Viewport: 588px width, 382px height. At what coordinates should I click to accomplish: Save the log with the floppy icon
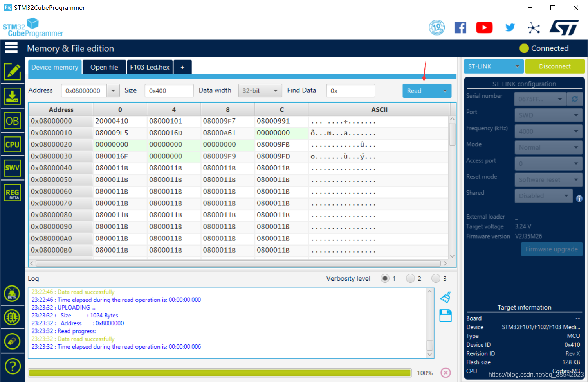tap(446, 316)
